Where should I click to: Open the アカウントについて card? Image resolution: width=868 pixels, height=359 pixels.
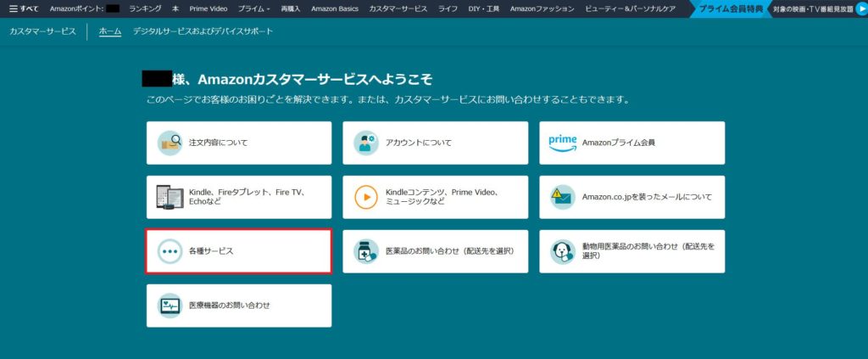(435, 143)
